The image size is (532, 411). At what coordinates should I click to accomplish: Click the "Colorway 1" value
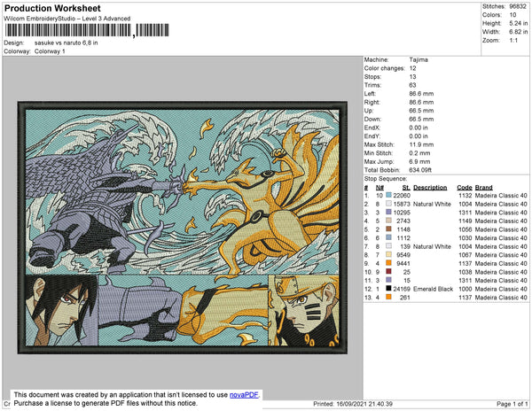[x=50, y=51]
